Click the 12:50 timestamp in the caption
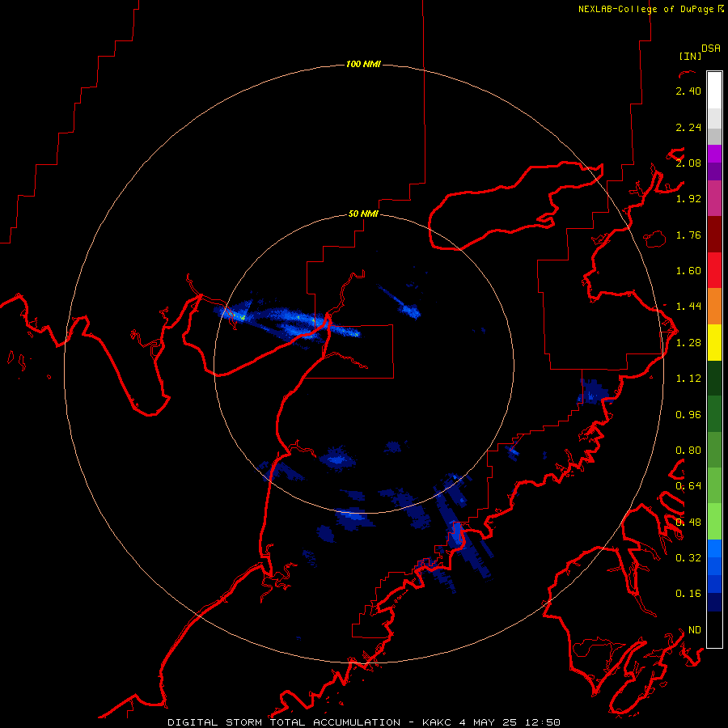Image resolution: width=728 pixels, height=728 pixels. [x=542, y=722]
